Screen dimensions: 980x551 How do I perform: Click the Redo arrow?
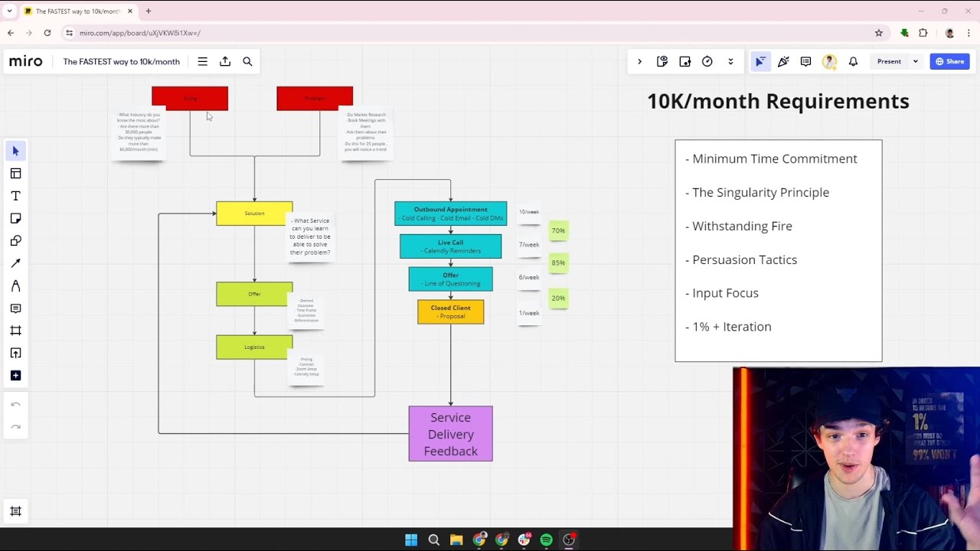point(15,426)
